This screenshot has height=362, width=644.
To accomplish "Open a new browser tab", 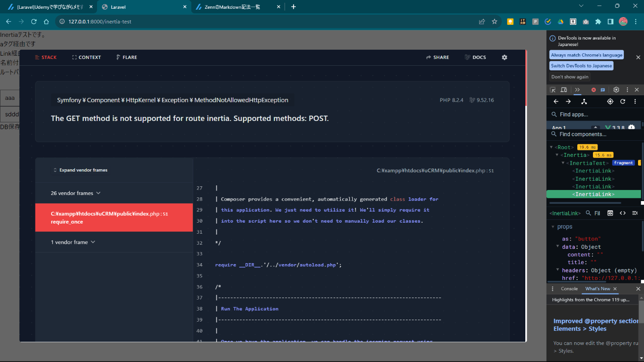I will (293, 7).
